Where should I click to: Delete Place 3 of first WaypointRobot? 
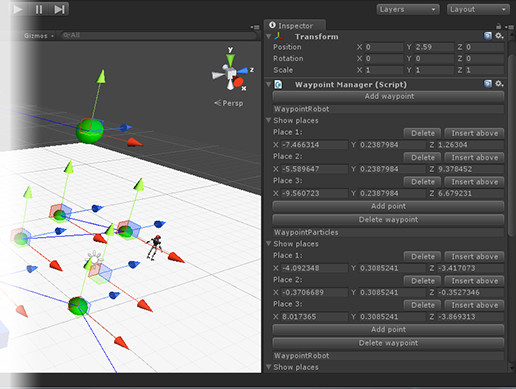(422, 182)
